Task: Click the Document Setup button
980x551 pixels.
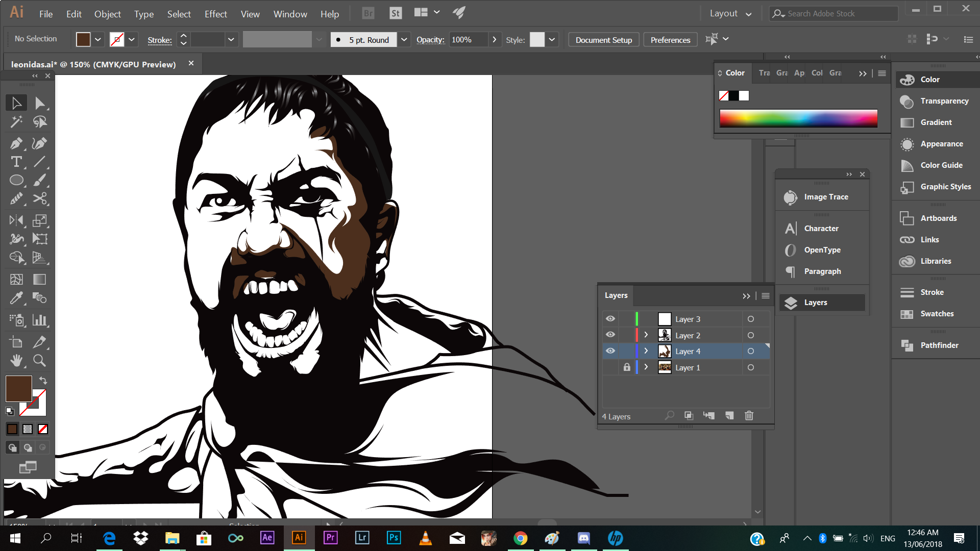Action: point(603,40)
